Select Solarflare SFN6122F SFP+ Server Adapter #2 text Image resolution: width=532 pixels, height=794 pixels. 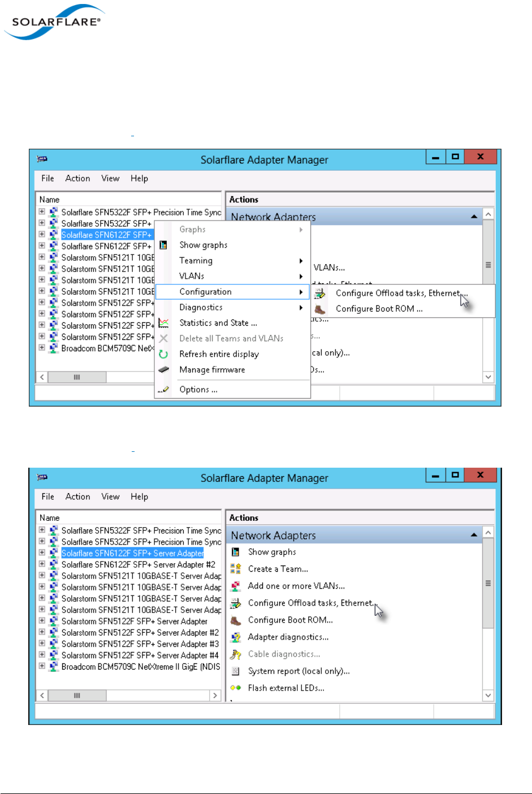pos(138,564)
